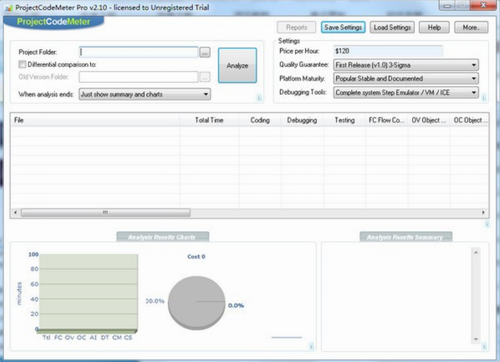Click the Ttl label under bar chart

pos(46,338)
